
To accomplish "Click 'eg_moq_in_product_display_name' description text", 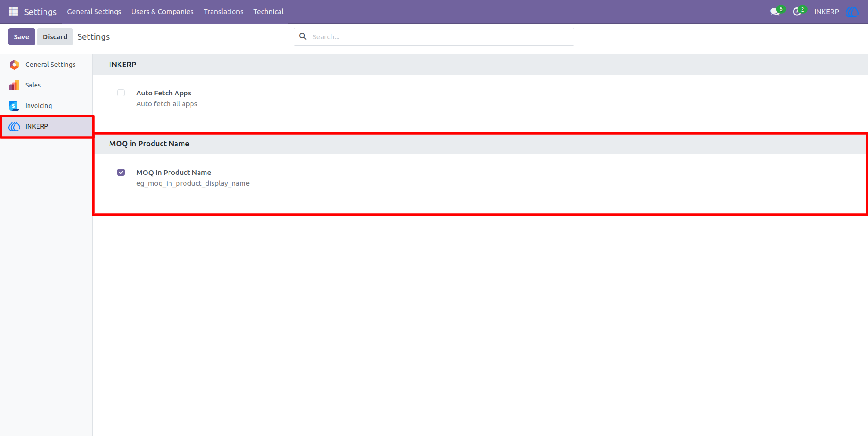I will coord(193,183).
